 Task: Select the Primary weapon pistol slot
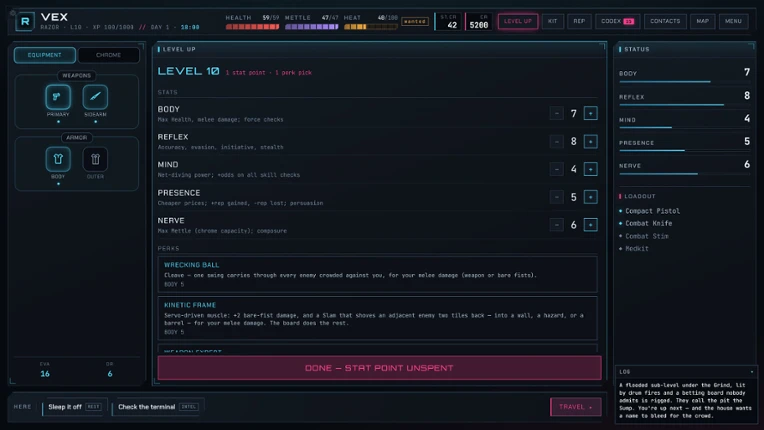pyautogui.click(x=58, y=96)
